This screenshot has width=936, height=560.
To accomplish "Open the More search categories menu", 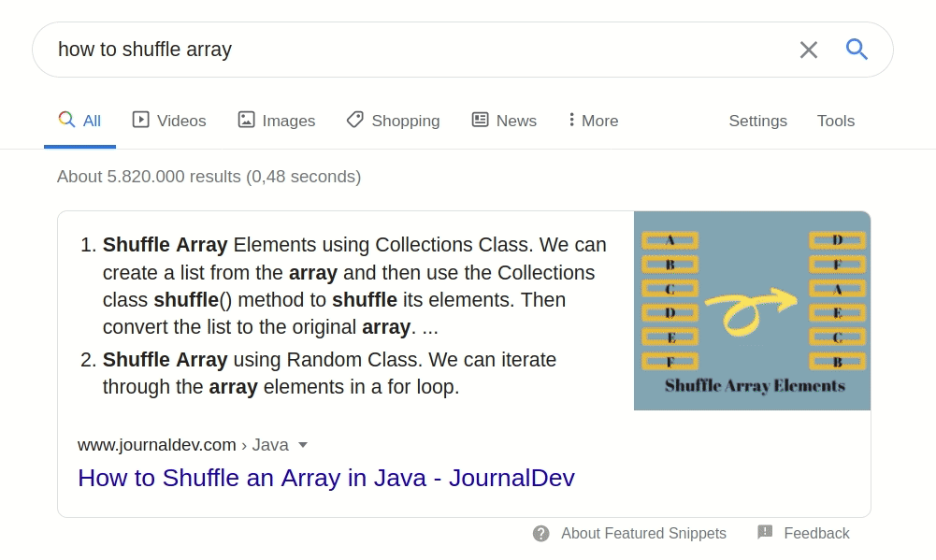I will [593, 121].
